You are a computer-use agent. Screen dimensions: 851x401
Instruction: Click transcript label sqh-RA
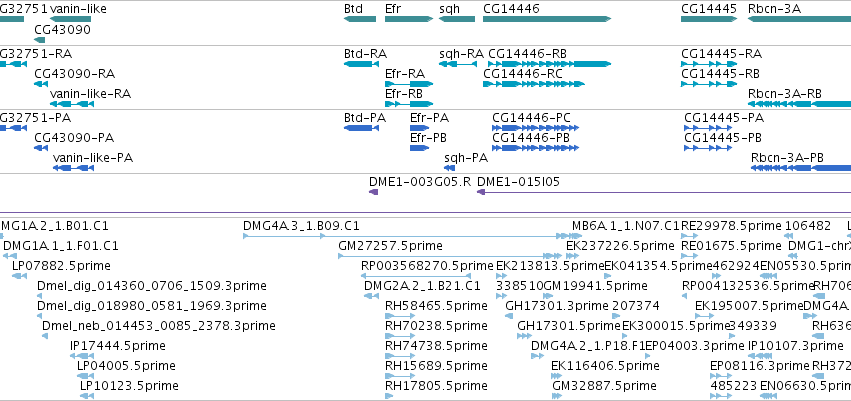461,54
